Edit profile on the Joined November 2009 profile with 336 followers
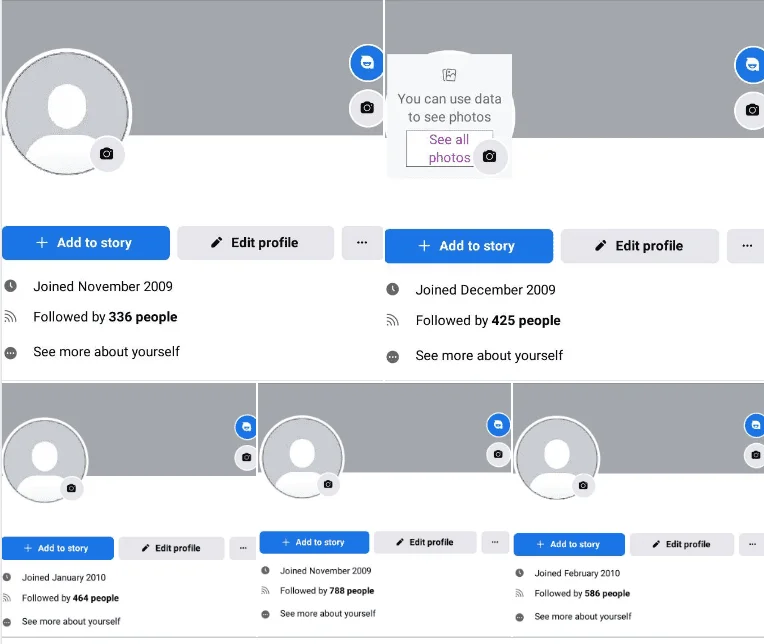Screen dimensions: 764x644 pyautogui.click(x=255, y=243)
